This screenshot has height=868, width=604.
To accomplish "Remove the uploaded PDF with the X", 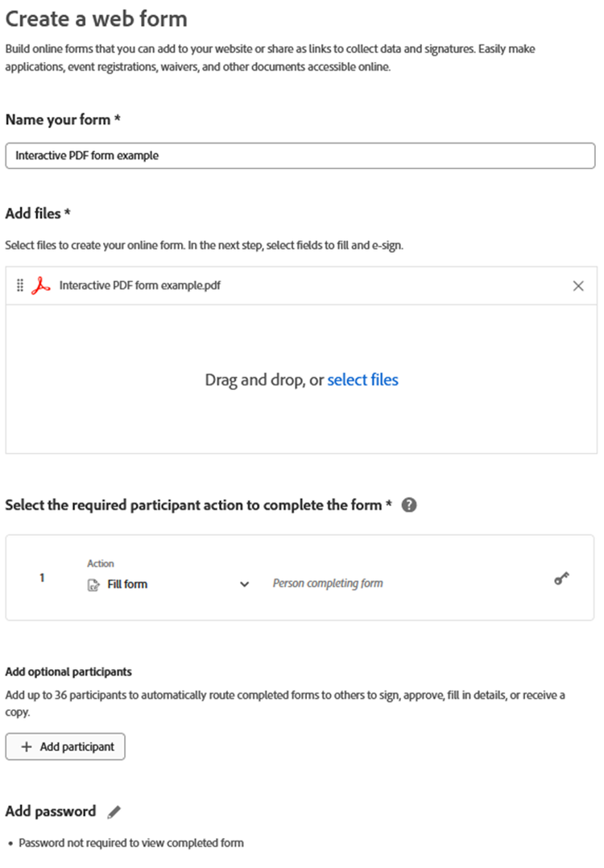I will [x=577, y=286].
